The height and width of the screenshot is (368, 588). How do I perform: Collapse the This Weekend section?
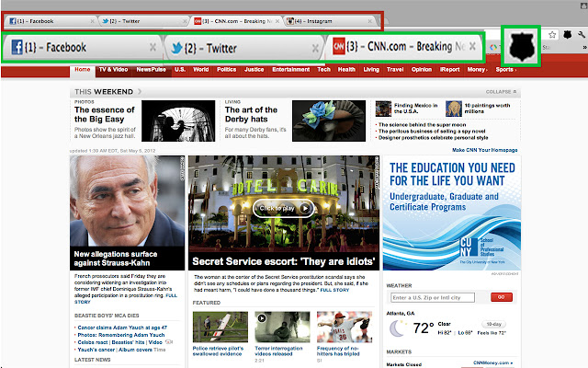click(501, 92)
